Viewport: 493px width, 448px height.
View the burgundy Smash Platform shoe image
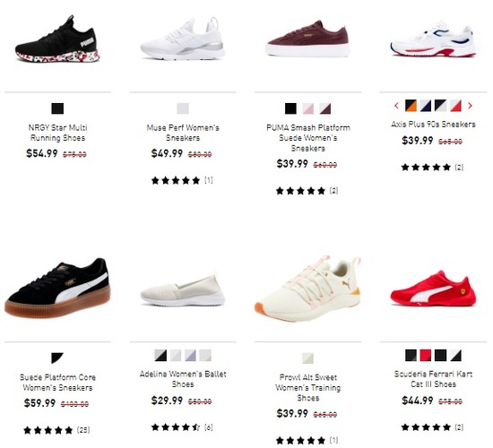[x=307, y=39]
